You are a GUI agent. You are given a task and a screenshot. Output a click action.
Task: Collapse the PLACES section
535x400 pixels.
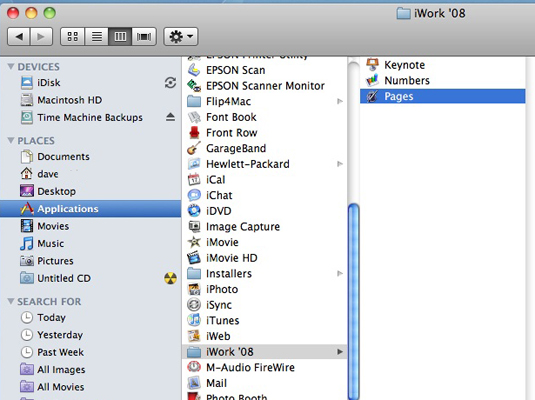click(11, 140)
